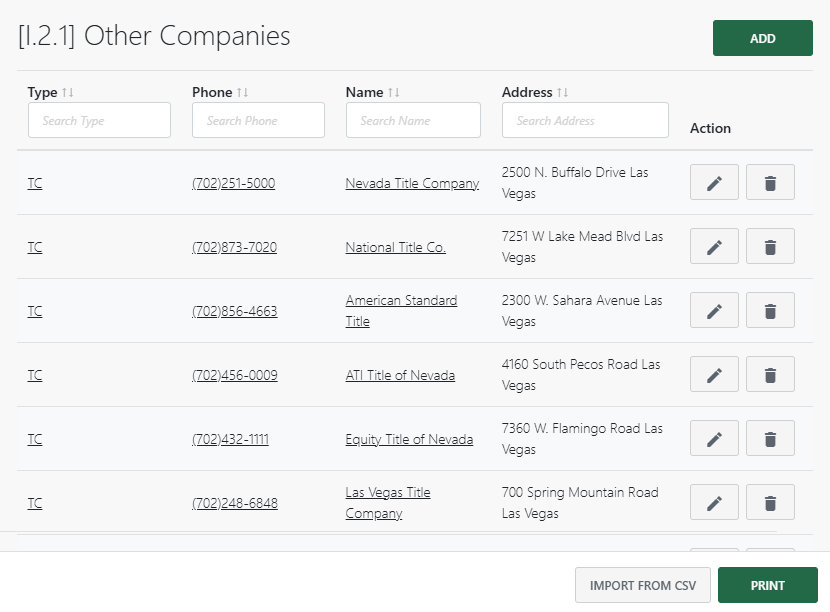
Task: Click the Search Address input field
Action: click(x=584, y=120)
